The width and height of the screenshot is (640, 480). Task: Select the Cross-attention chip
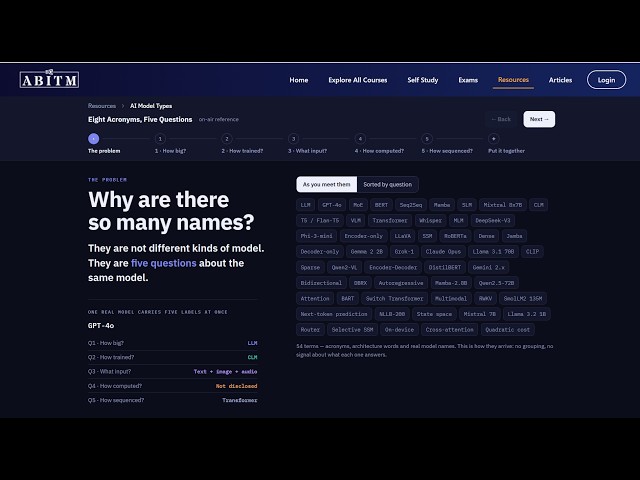click(449, 329)
